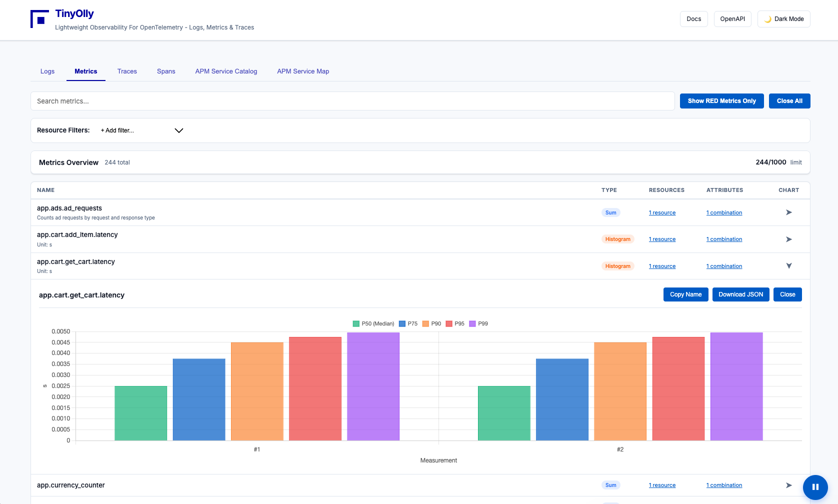Focus the Search metrics input field
Image resolution: width=838 pixels, height=504 pixels.
pyautogui.click(x=352, y=101)
